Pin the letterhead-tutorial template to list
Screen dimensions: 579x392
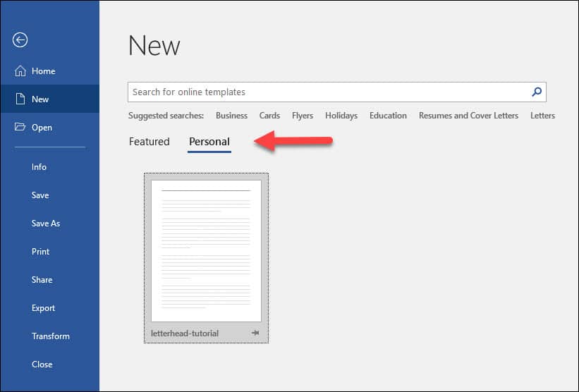(x=255, y=333)
